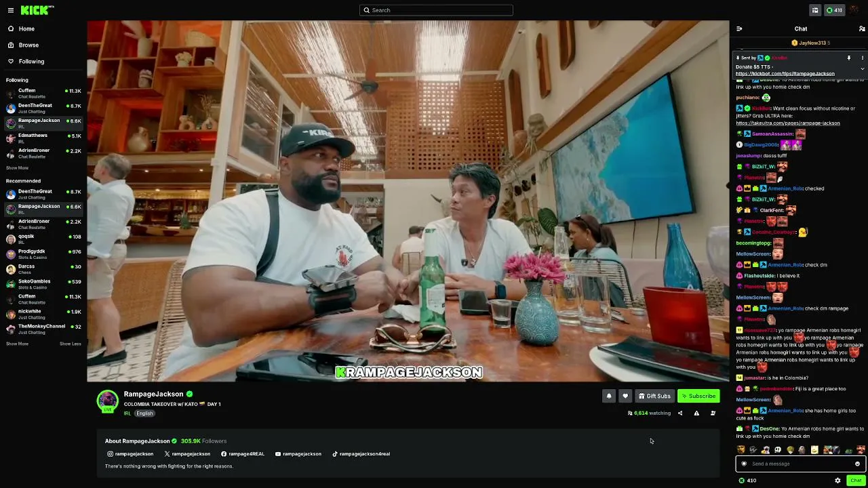Click the video player to pause stream
Image resolution: width=868 pixels, height=488 pixels.
click(x=408, y=201)
